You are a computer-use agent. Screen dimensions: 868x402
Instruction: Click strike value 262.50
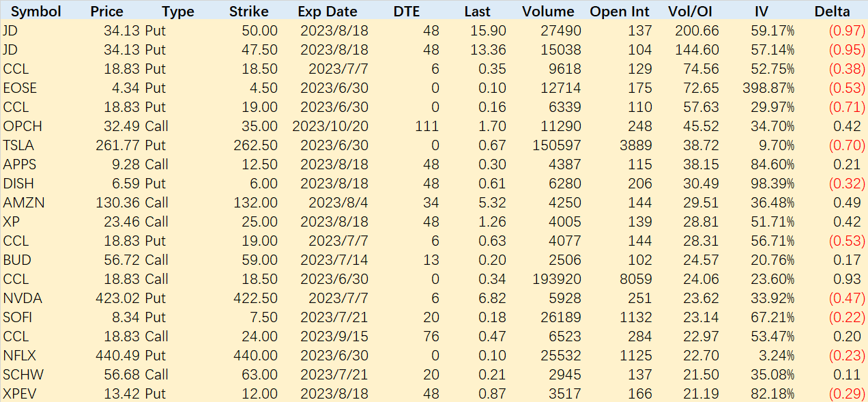[256, 145]
